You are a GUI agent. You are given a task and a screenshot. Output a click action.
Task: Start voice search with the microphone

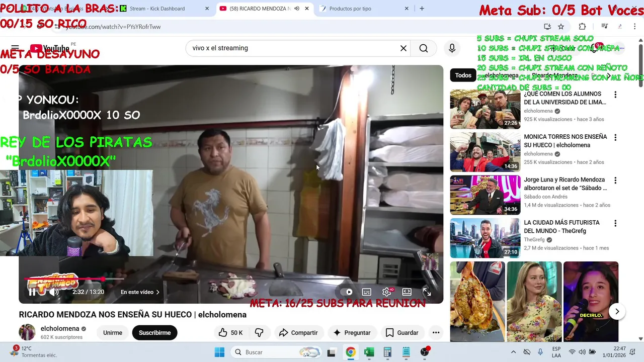point(452,48)
